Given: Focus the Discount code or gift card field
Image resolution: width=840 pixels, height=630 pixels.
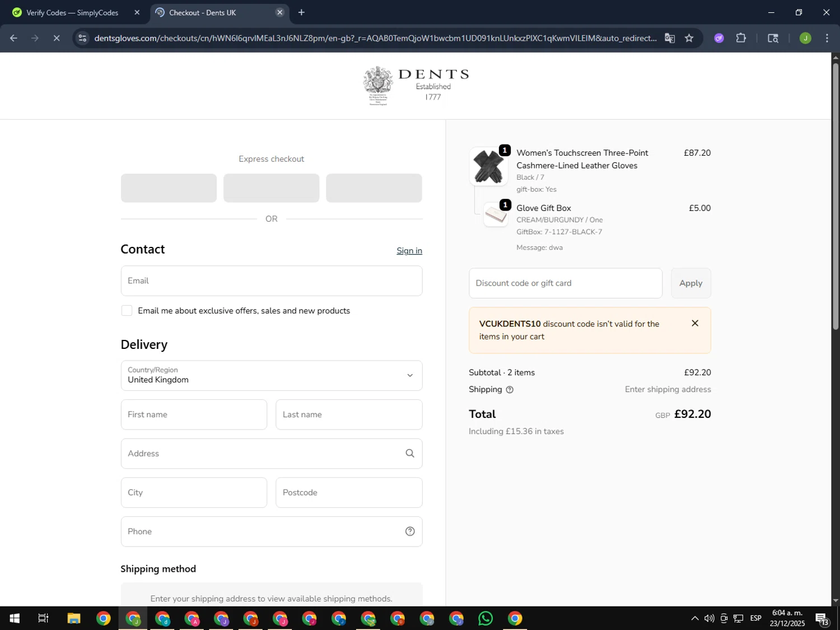Looking at the screenshot, I should click(566, 283).
